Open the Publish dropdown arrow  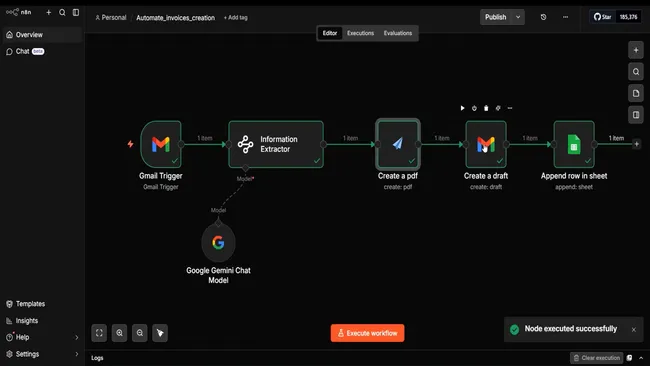(x=518, y=17)
